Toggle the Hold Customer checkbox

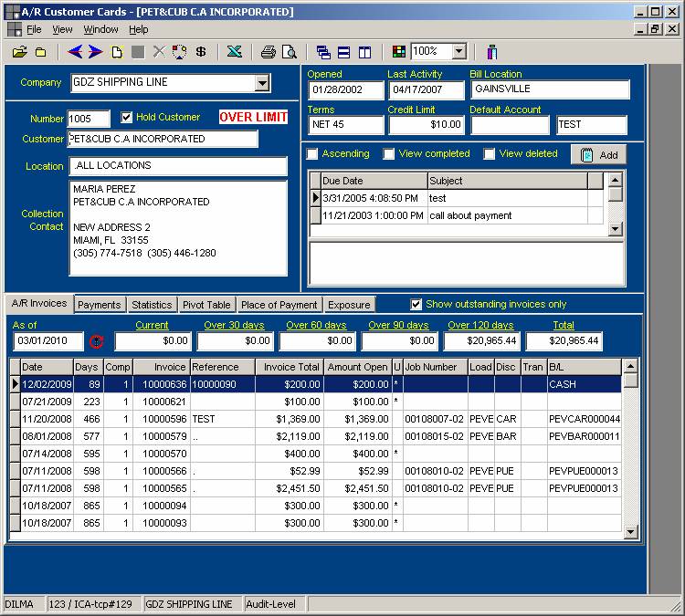pos(127,118)
